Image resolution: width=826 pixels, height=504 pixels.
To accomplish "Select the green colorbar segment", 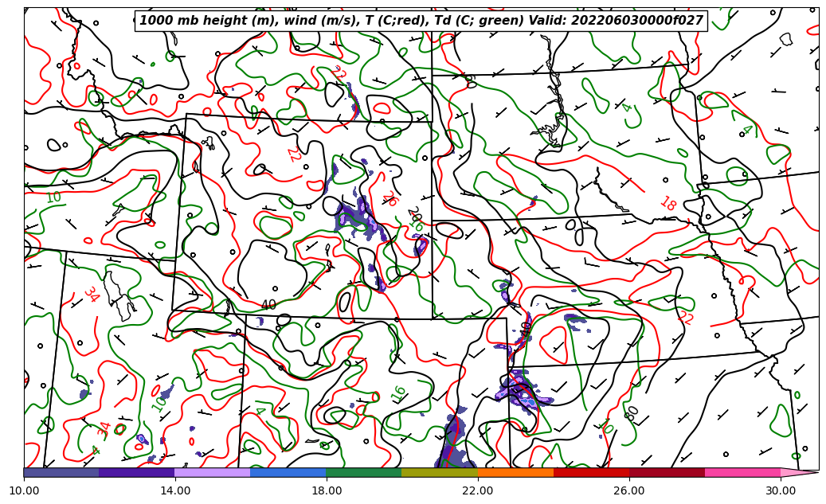I will coord(363,472).
